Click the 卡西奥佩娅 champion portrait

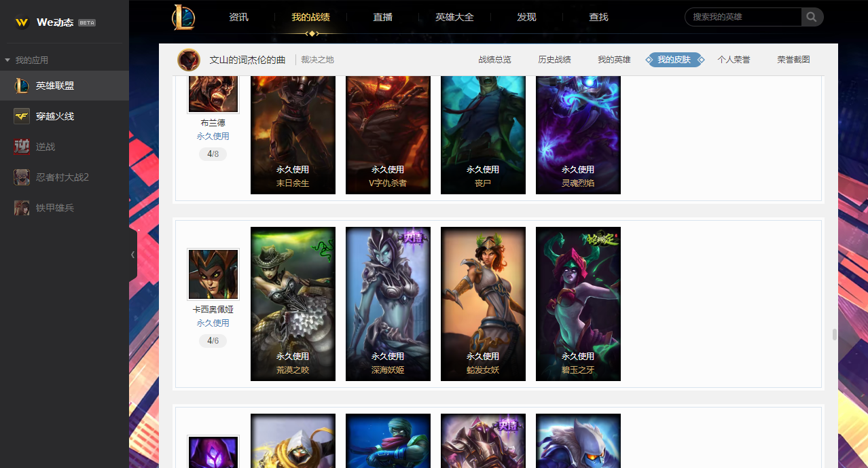(x=213, y=274)
